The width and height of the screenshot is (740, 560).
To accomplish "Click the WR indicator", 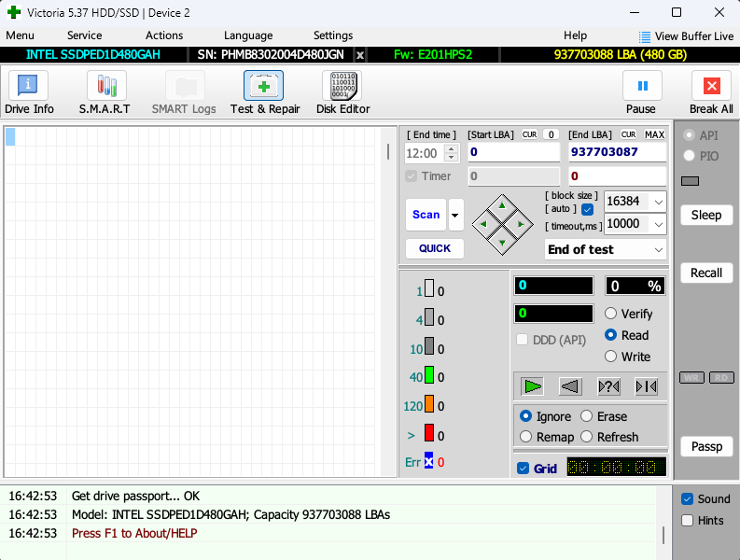I will [691, 377].
